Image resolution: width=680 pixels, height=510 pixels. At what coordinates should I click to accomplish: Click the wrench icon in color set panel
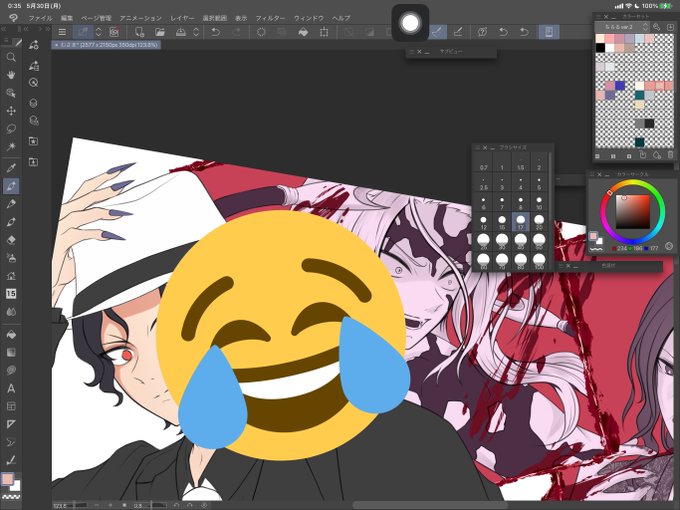click(x=657, y=27)
